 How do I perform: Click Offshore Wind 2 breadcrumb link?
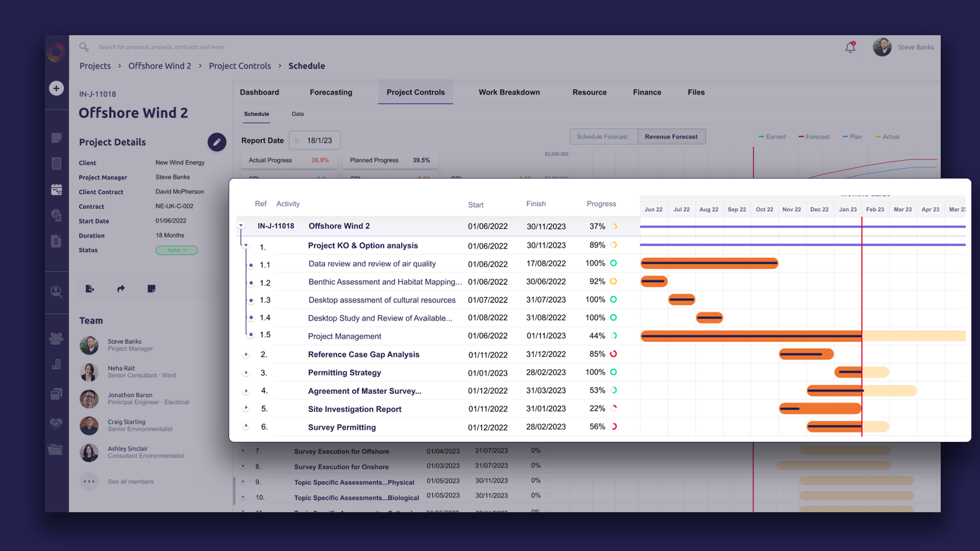[160, 66]
